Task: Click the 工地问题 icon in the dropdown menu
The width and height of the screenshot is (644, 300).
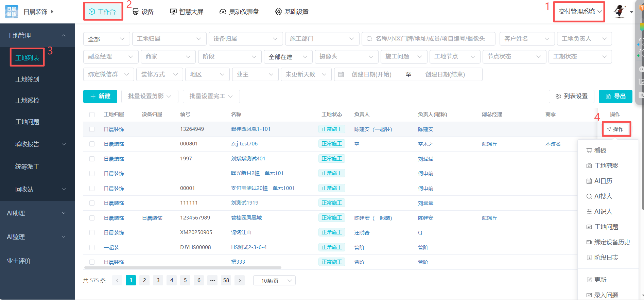Action: (589, 227)
